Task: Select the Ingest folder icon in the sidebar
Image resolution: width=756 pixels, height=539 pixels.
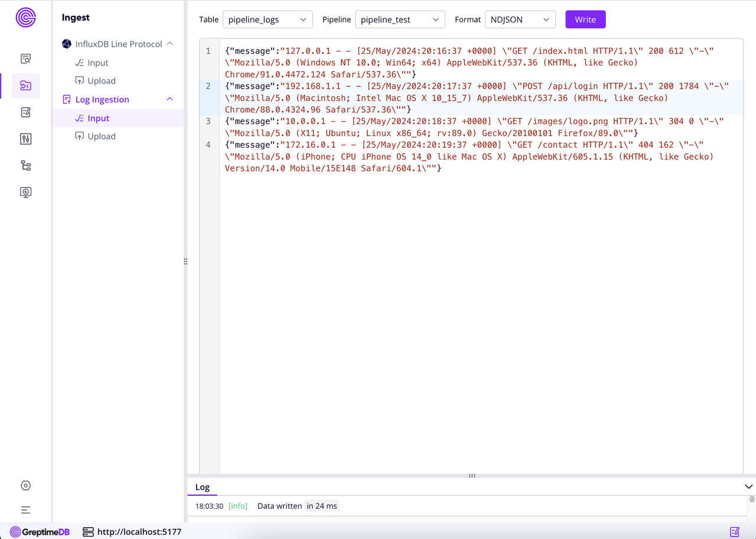Action: click(25, 85)
